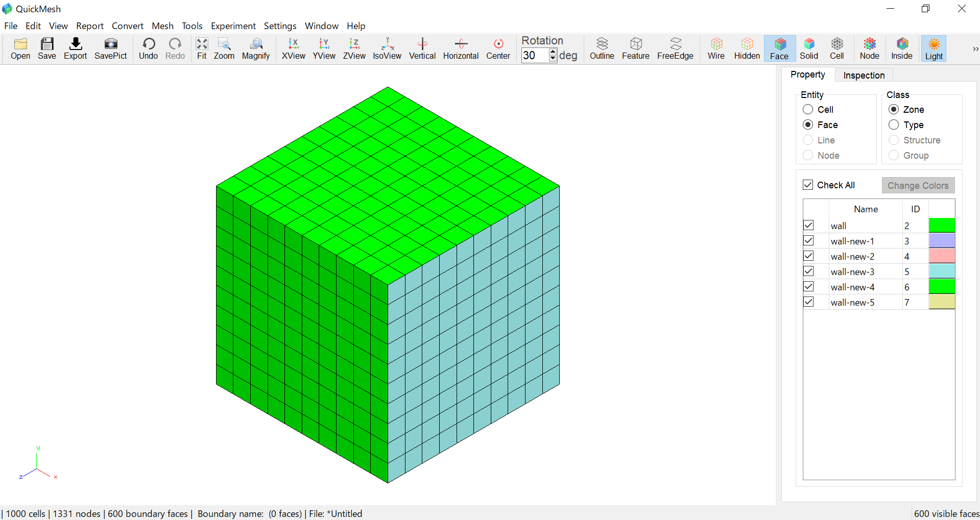
Task: Select the Type class radio button
Action: [x=894, y=125]
